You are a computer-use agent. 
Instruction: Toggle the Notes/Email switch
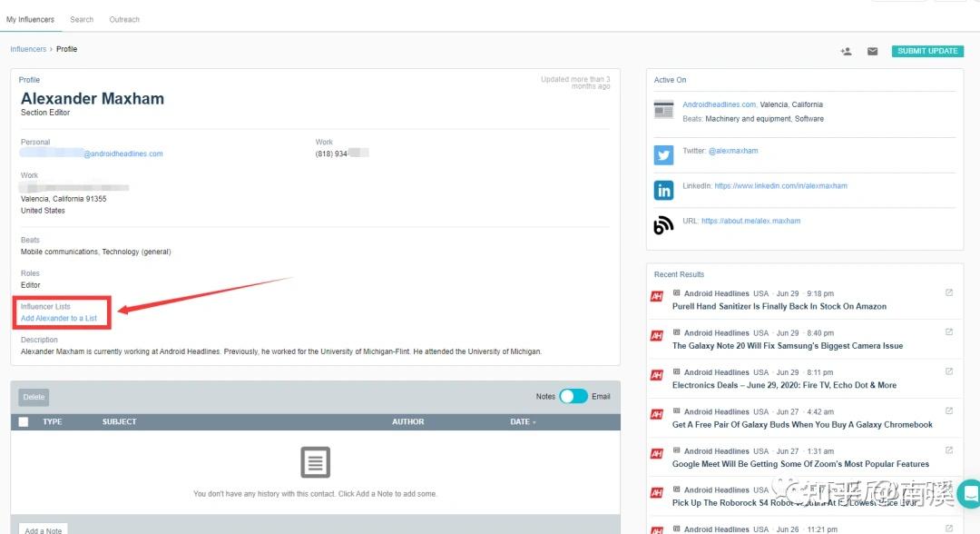click(x=573, y=397)
